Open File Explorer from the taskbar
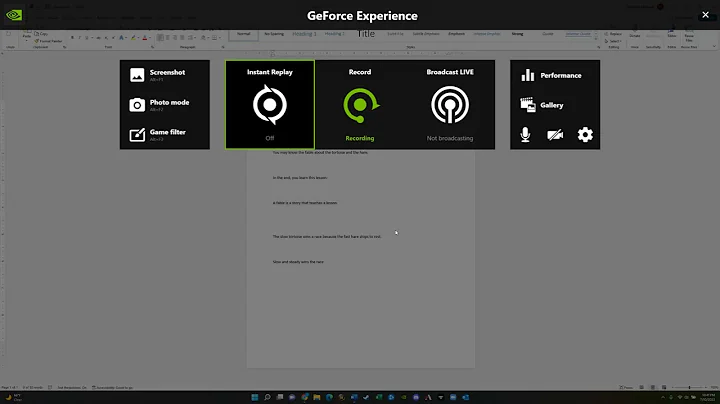 317,397
